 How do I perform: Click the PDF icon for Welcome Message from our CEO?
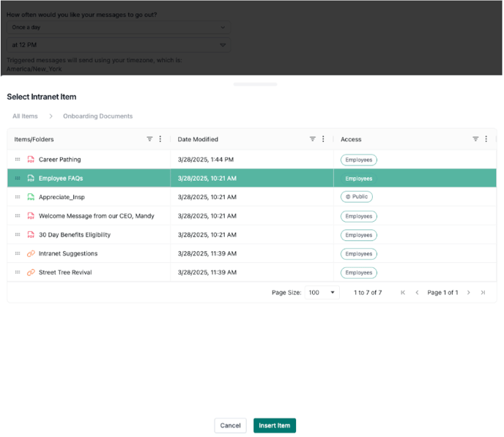[31, 216]
